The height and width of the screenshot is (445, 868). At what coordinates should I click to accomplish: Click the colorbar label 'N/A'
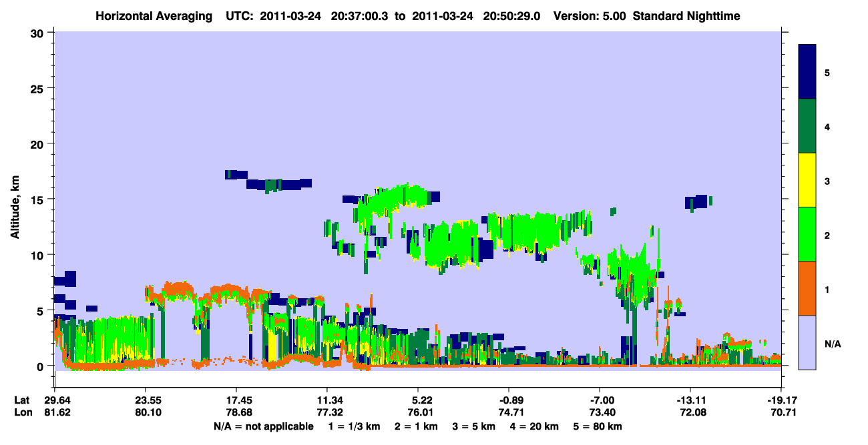[832, 344]
